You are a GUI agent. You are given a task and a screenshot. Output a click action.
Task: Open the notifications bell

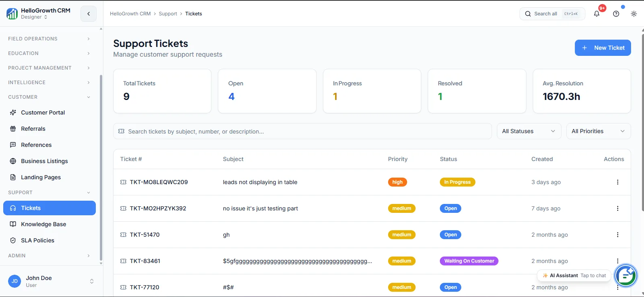point(597,14)
